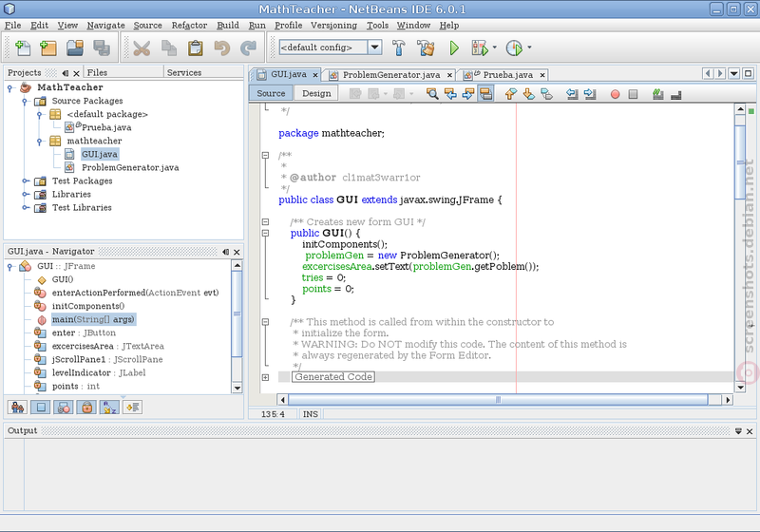760x532 pixels.
Task: Click Find Next Occurrence editor icon
Action: click(467, 93)
